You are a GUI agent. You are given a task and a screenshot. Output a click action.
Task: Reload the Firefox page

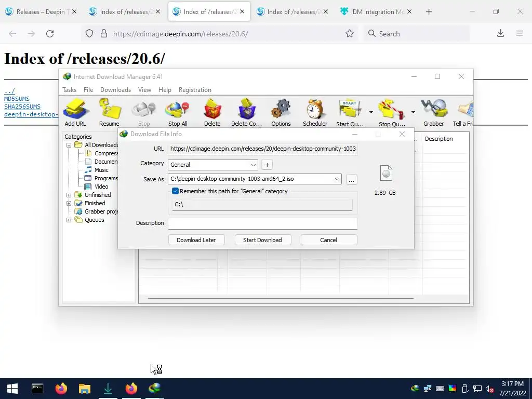click(x=50, y=34)
